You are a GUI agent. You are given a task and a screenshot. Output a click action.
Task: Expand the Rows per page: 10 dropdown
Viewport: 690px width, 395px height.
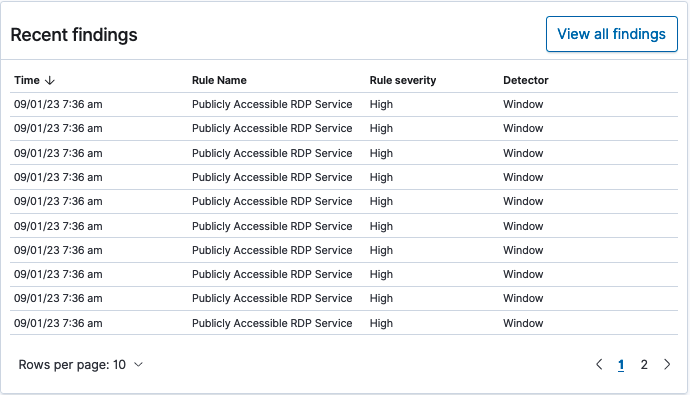click(x=81, y=365)
